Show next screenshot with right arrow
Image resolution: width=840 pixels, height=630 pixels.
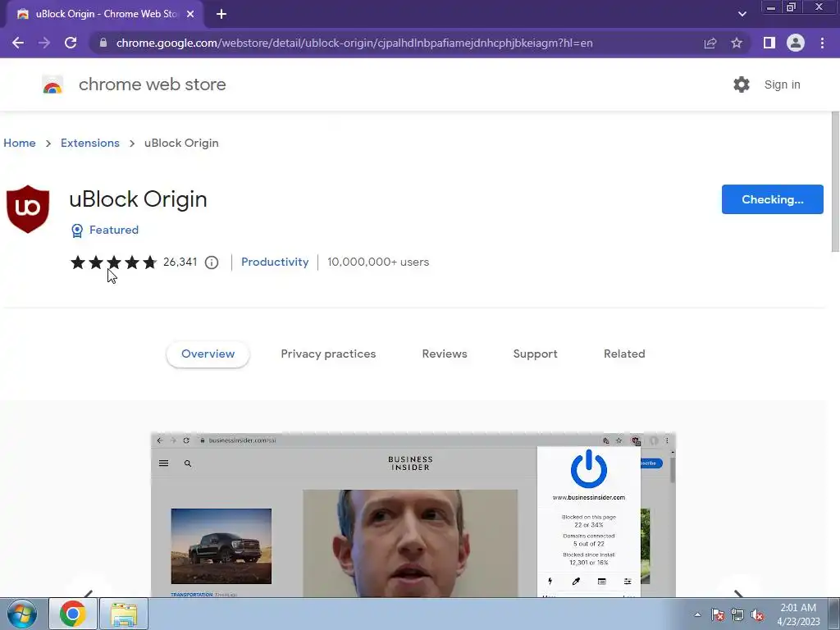tap(739, 592)
